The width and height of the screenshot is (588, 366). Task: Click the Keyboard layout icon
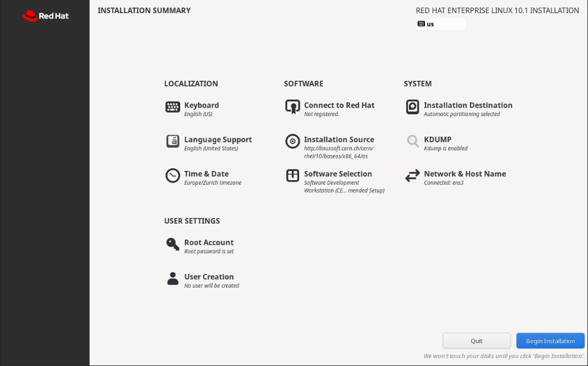(173, 107)
